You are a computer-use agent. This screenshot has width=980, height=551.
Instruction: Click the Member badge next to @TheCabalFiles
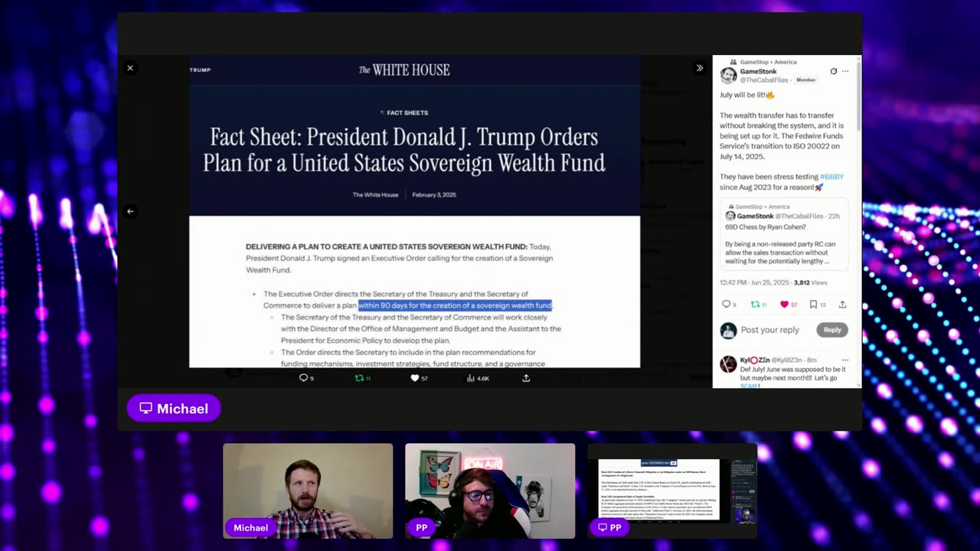[805, 80]
